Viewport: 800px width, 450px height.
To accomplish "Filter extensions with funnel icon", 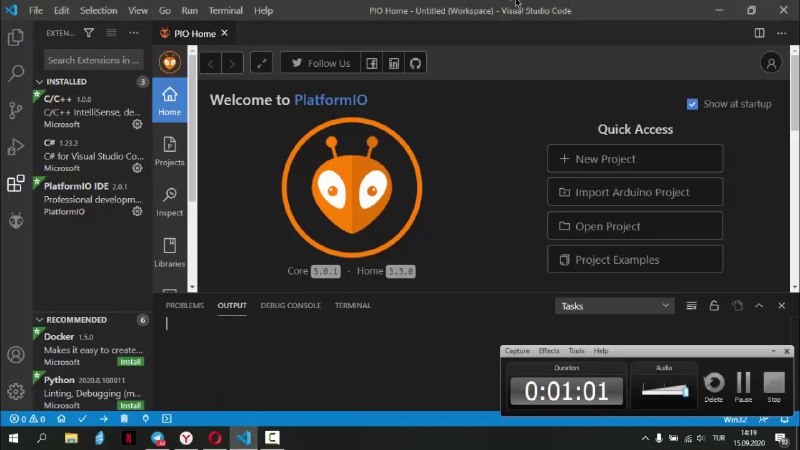I will pyautogui.click(x=89, y=33).
